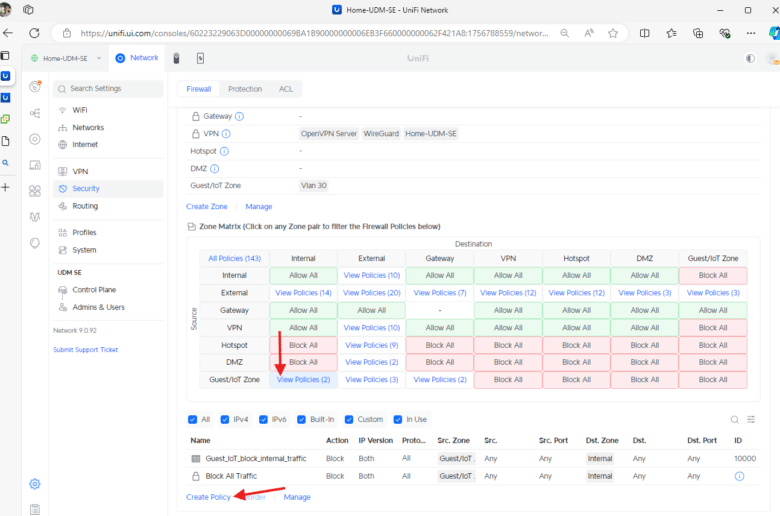The image size is (780, 516).
Task: Toggle the Built-In filter checkbox
Action: (x=301, y=419)
